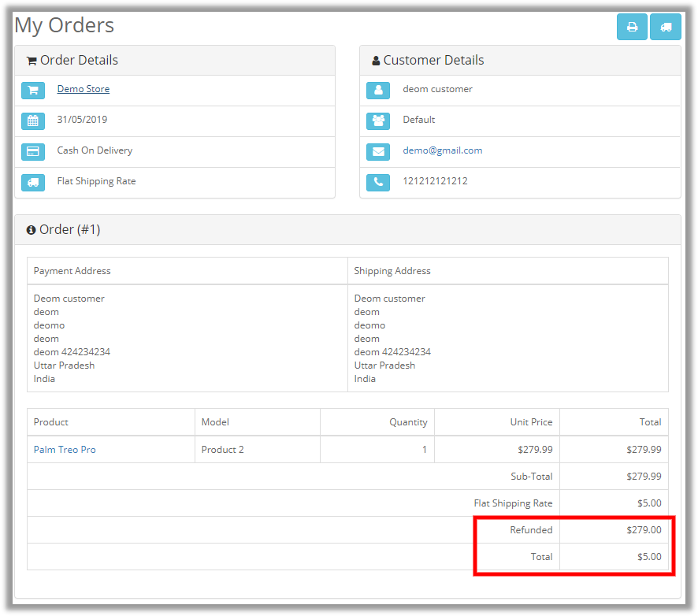698x616 pixels.
Task: Click the person icon in Customer Details heading
Action: [x=376, y=61]
